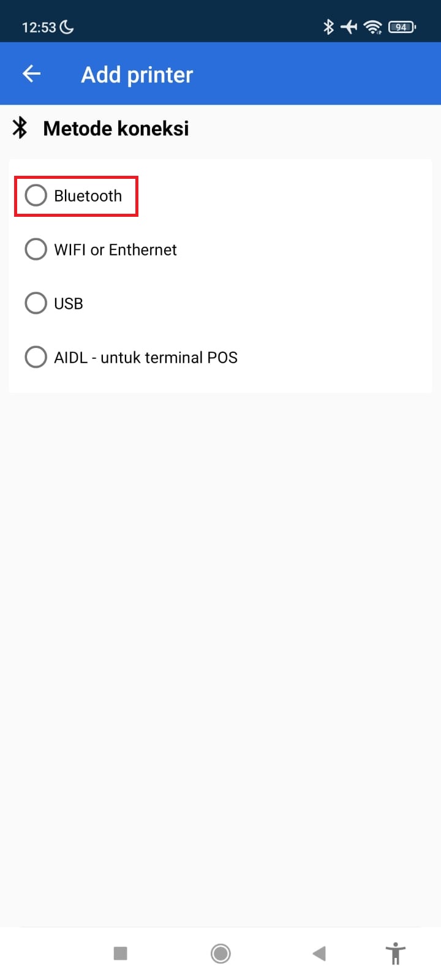Tap the WiFi signal status icon
Viewport: 441px width, 980px height.
tap(372, 27)
